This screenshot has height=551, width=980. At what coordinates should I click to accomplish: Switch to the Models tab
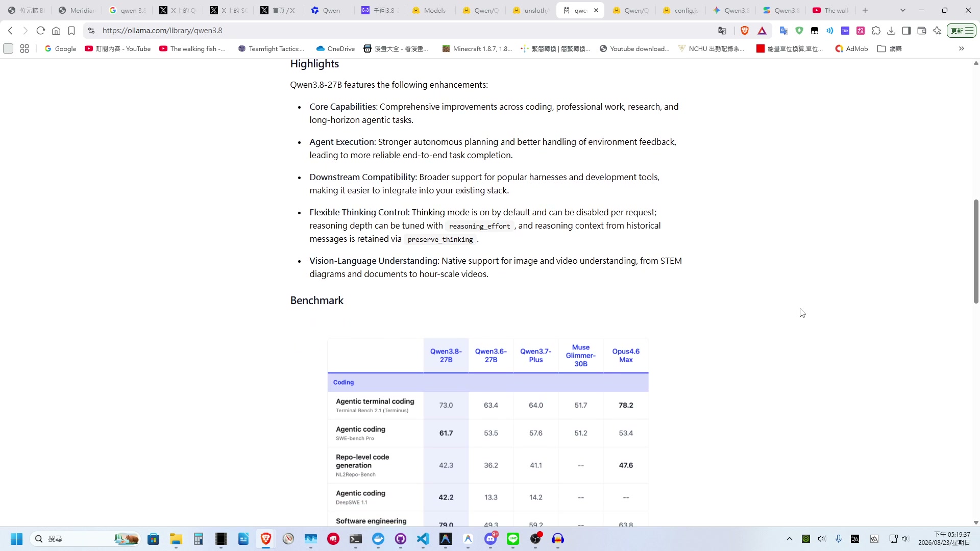point(430,10)
